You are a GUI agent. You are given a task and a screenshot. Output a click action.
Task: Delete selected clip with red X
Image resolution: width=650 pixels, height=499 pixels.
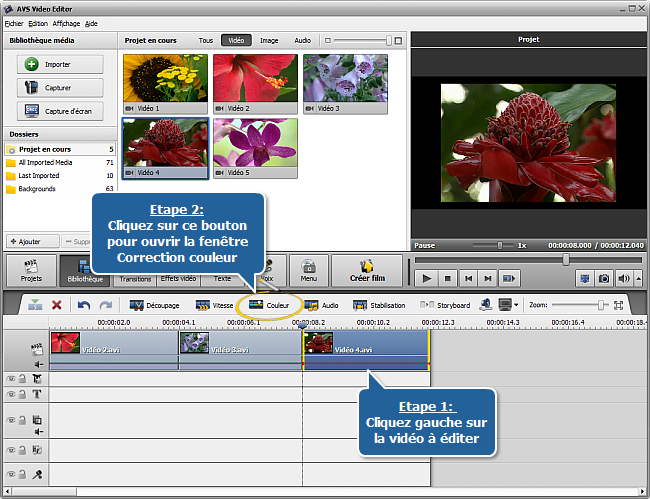pos(57,305)
